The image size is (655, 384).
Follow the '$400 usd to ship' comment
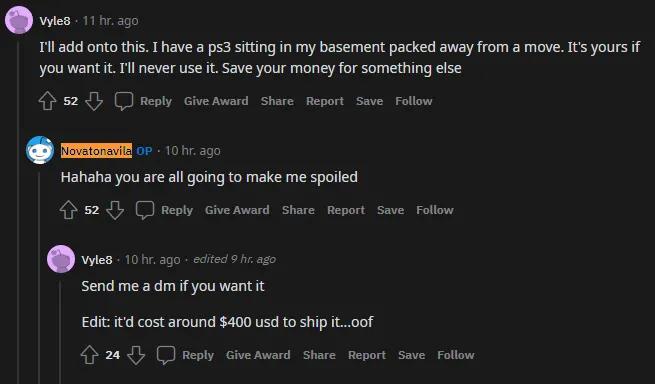(x=456, y=355)
